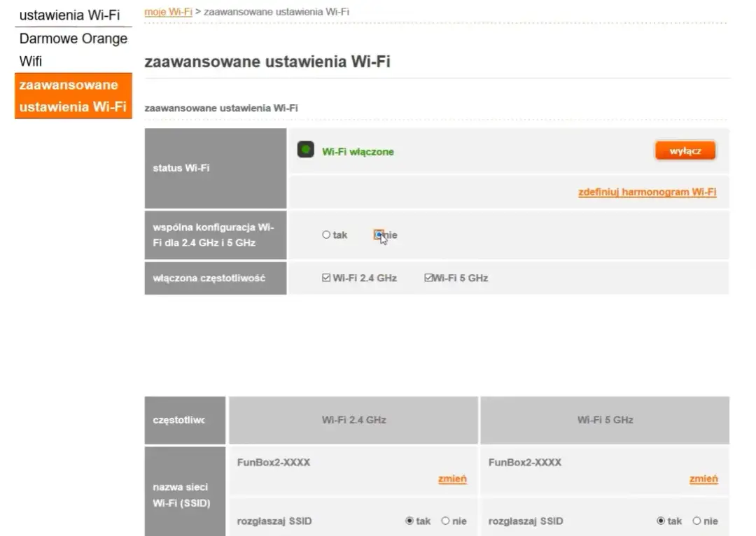The height and width of the screenshot is (536, 756).
Task: Click the Wi-Fi 5 GHz column header
Action: (604, 420)
